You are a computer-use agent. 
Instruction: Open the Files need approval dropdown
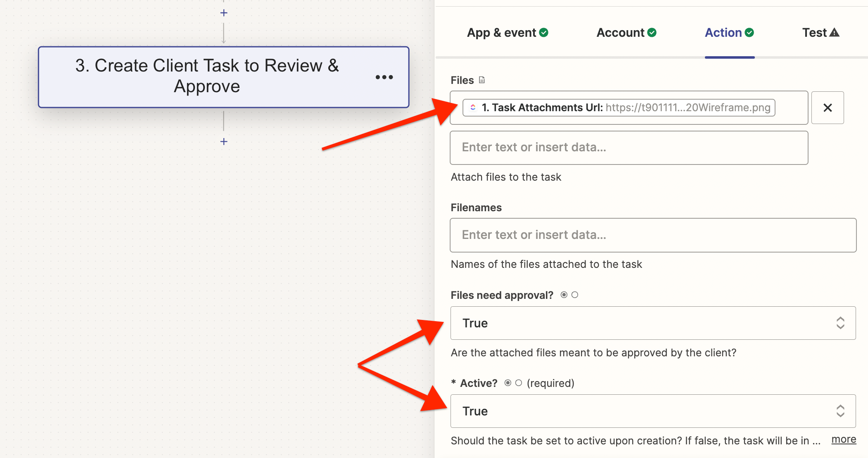click(x=652, y=323)
